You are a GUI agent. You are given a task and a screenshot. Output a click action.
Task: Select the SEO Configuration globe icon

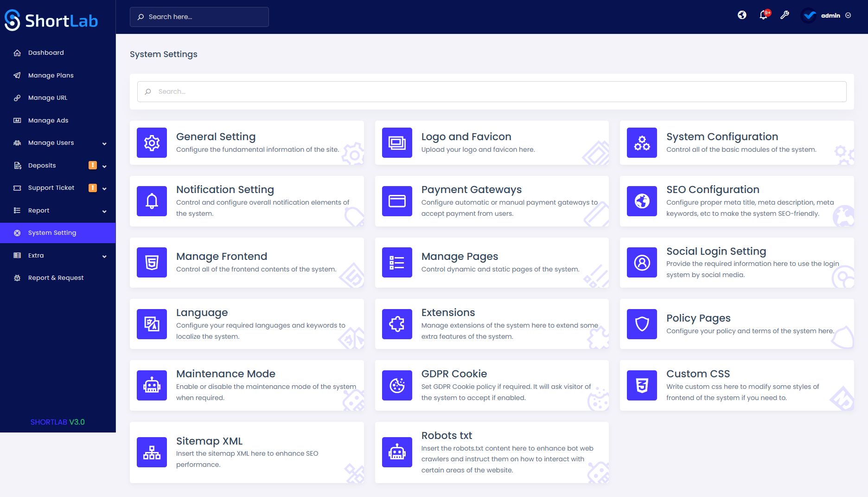pyautogui.click(x=641, y=201)
